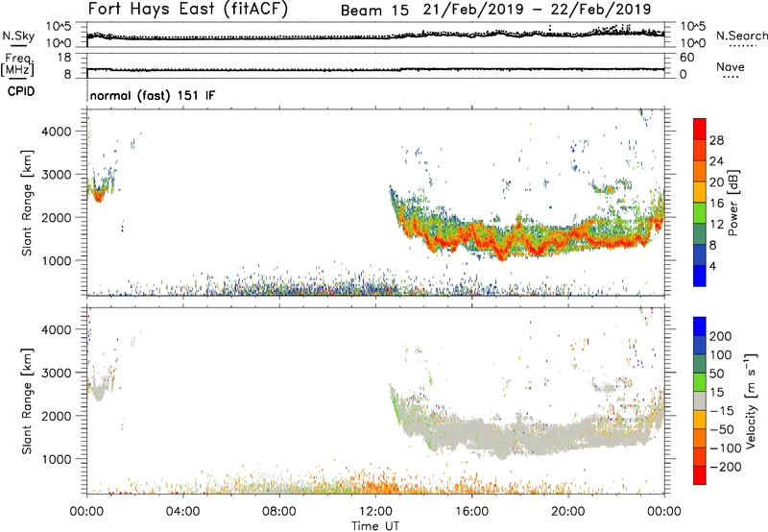Click the 'normal (fast) 151 IF' text

(153, 95)
